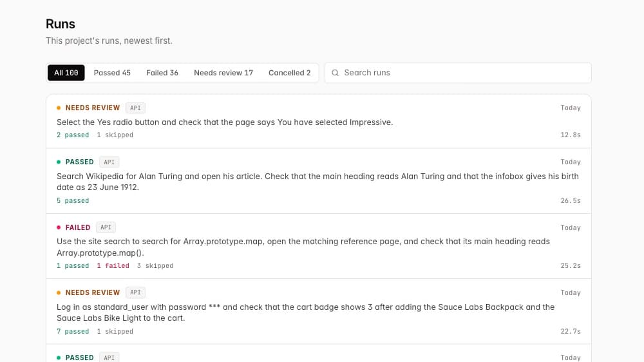Click the red status dot on FAILED run
The image size is (644, 362).
coord(59,227)
